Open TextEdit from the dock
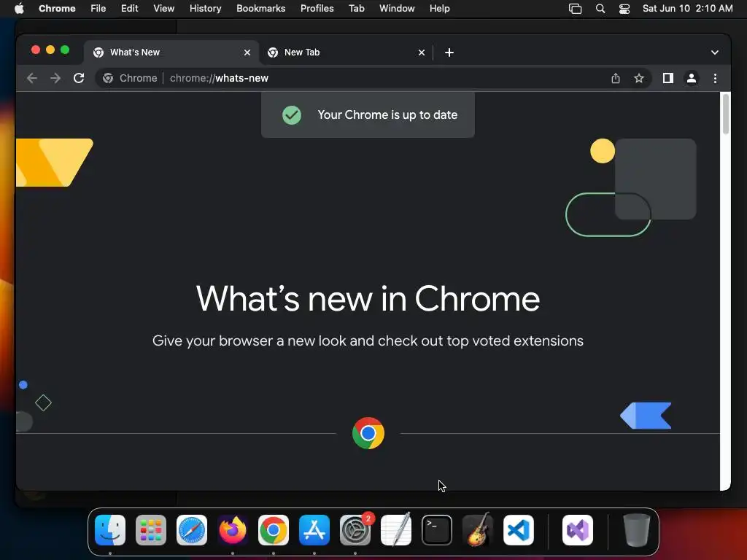This screenshot has height=560, width=747. [x=396, y=530]
